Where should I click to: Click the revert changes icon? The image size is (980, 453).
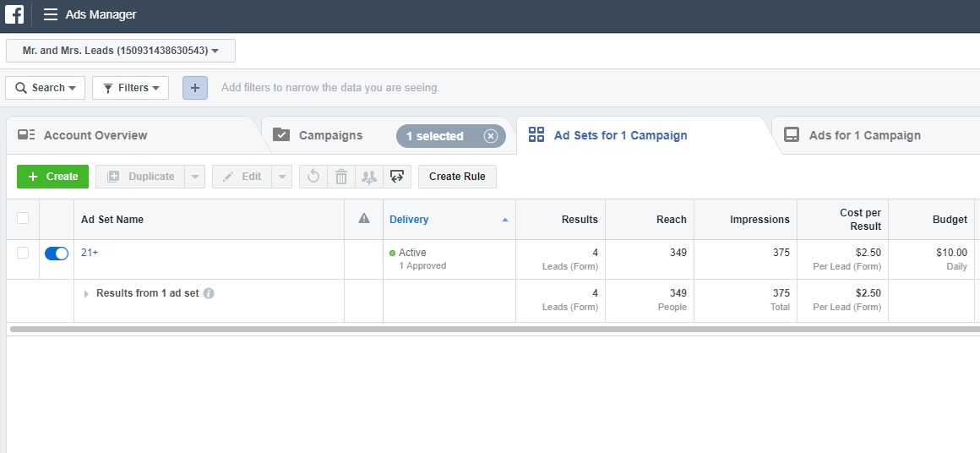pos(313,177)
